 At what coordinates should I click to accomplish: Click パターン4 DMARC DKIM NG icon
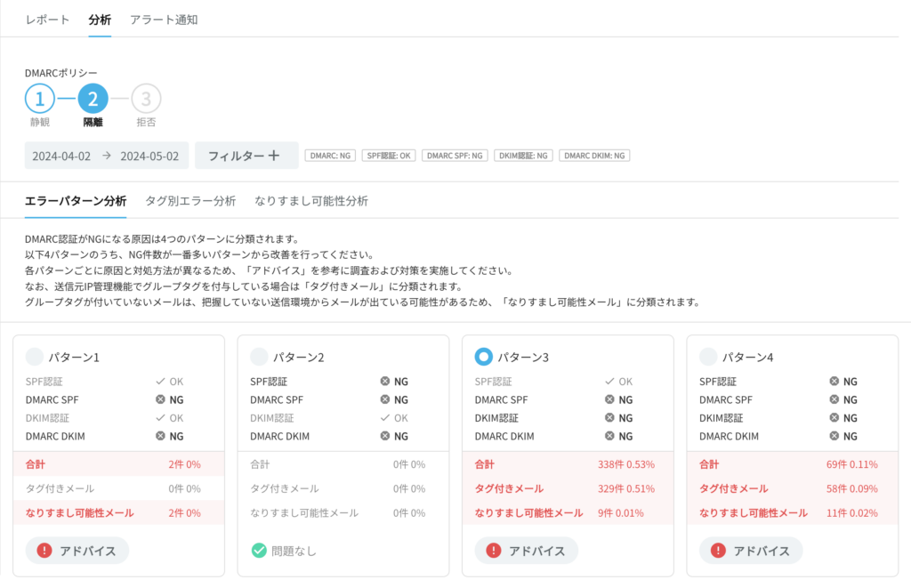834,436
